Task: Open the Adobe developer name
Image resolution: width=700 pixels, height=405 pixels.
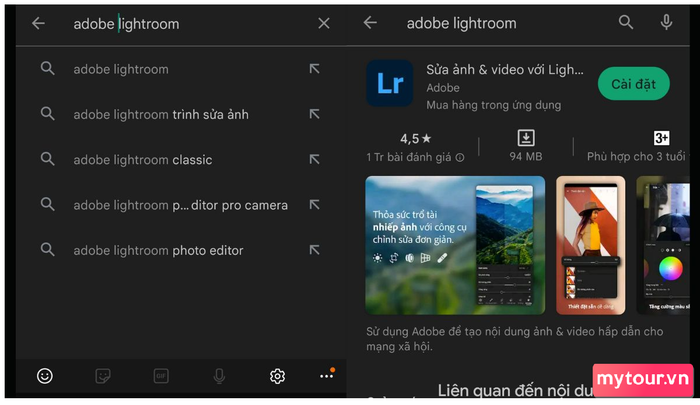Action: (x=442, y=88)
